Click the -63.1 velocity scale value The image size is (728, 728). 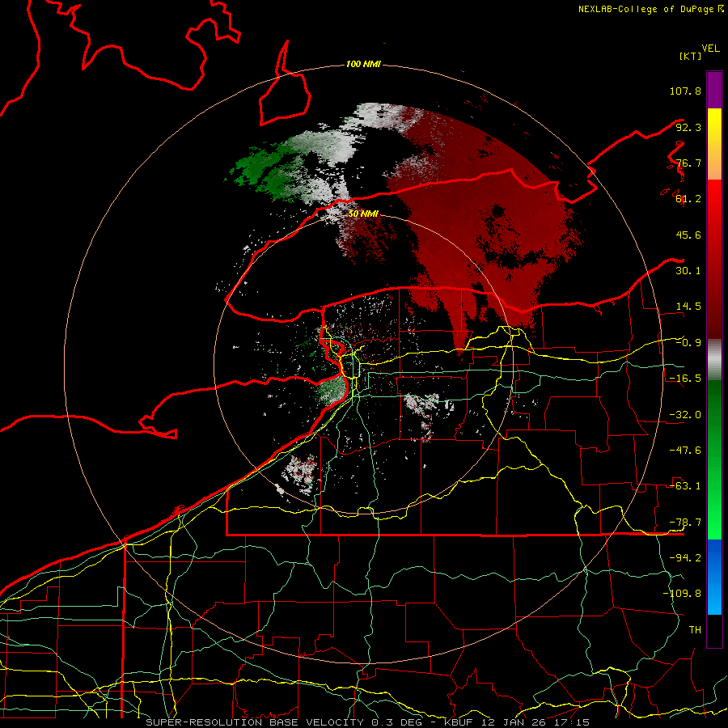(x=685, y=486)
